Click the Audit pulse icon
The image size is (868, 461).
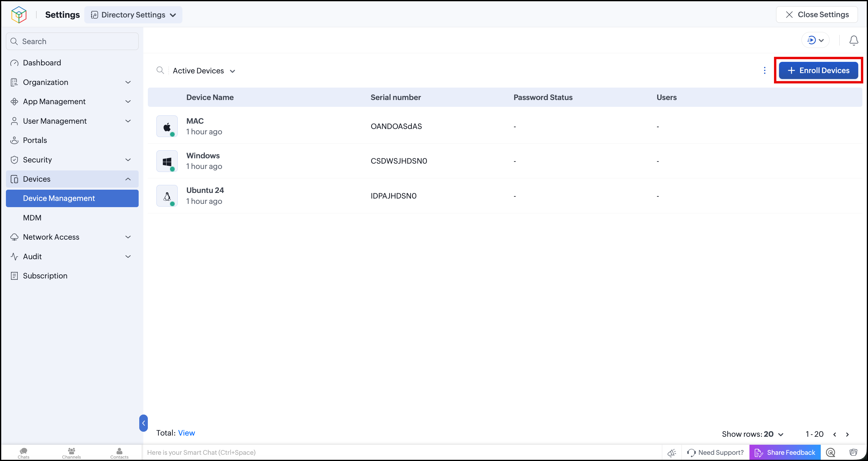click(14, 257)
